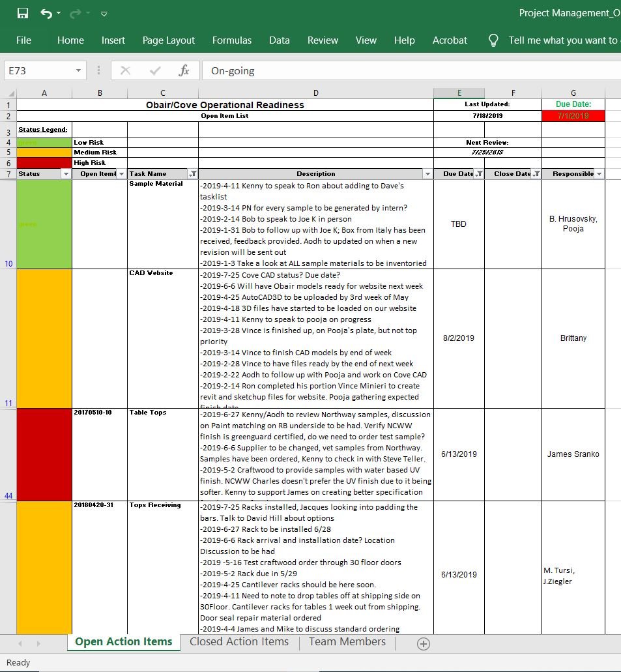Open Insert Function fx dialog
Screen dimensions: 621x672
click(x=184, y=70)
